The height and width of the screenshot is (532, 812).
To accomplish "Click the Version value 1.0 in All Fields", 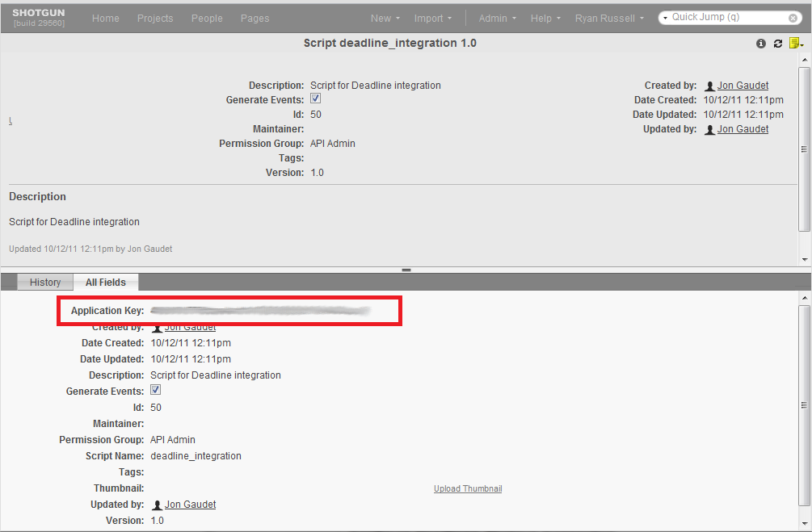I will tap(157, 521).
